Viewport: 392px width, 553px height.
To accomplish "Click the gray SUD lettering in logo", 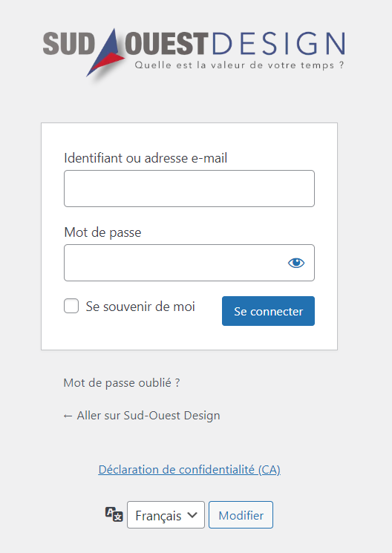I will pos(69,44).
